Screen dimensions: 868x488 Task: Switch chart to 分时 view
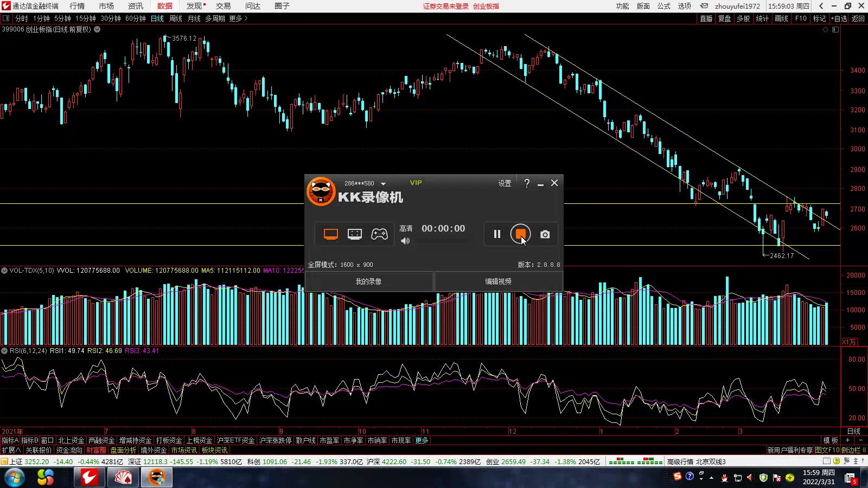22,18
